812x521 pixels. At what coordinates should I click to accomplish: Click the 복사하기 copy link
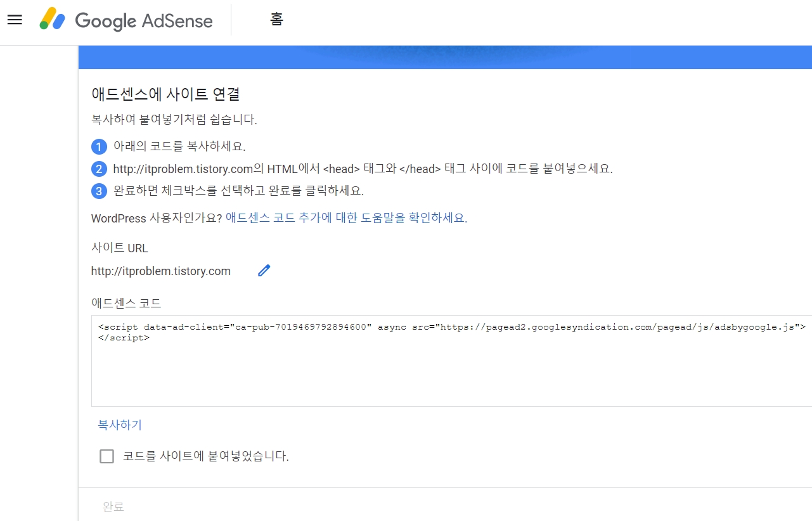(x=120, y=425)
